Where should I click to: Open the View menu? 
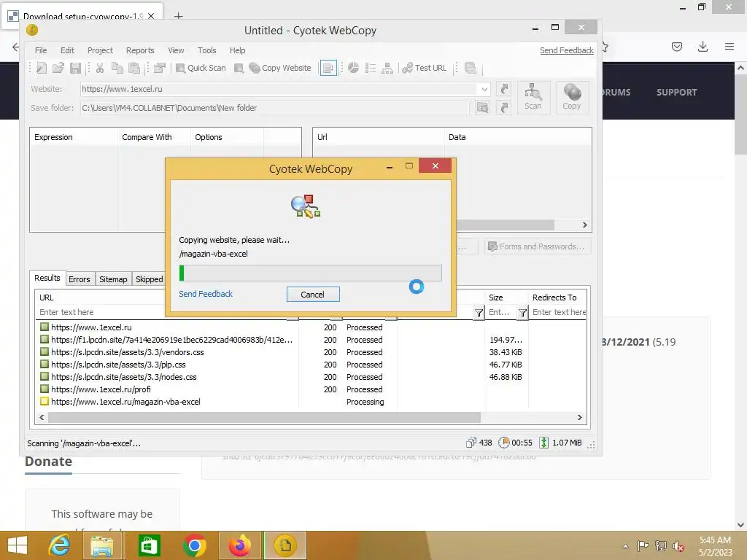click(176, 50)
